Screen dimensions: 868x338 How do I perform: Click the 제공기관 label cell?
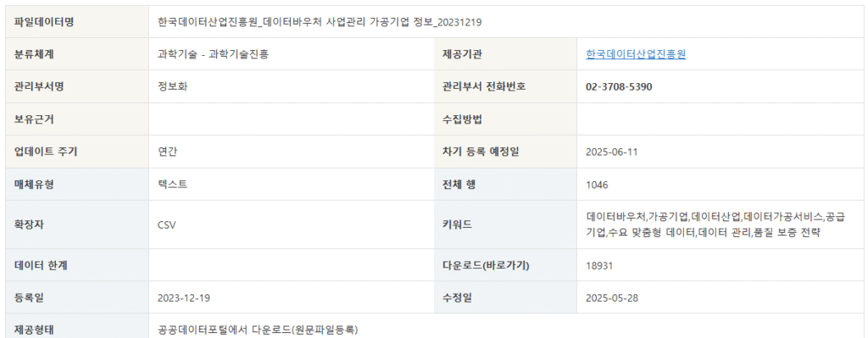tap(505, 54)
